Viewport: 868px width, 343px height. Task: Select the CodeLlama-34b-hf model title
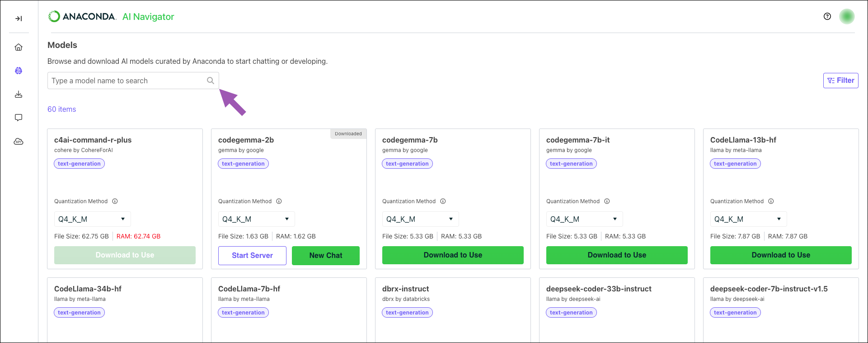pos(88,289)
